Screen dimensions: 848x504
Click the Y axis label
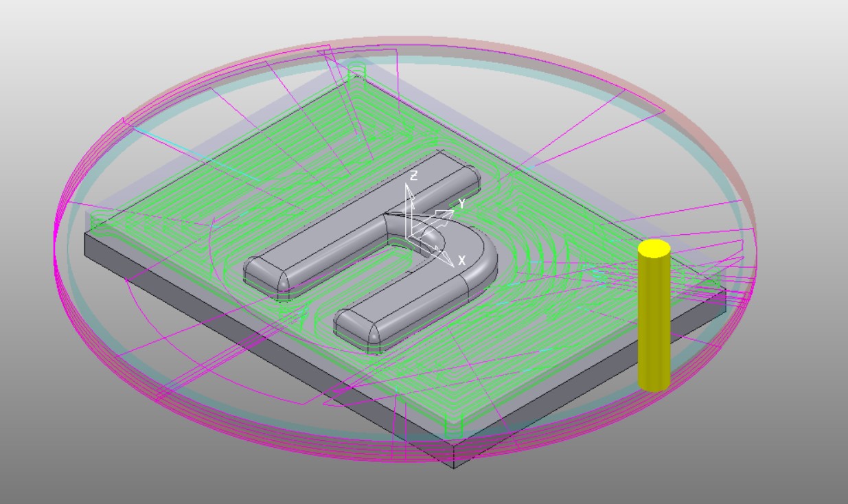[x=462, y=203]
